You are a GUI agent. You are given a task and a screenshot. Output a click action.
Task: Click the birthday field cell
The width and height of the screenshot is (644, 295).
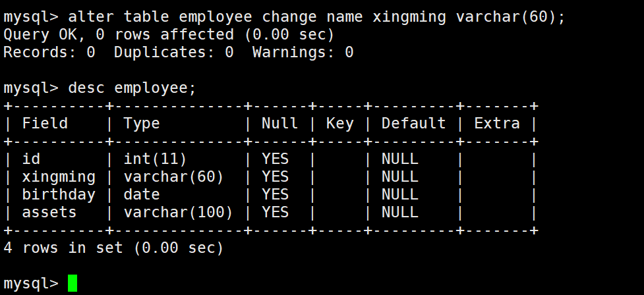[59, 195]
